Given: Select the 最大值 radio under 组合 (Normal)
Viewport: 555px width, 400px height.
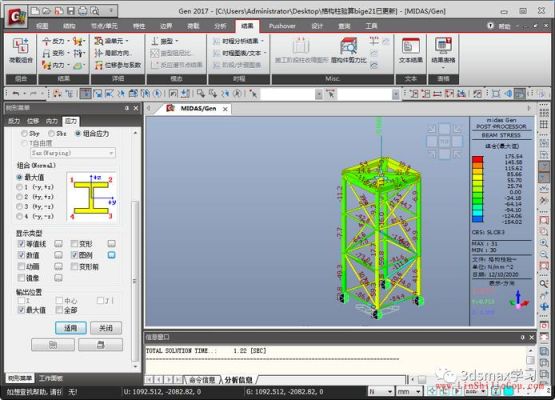Looking at the screenshot, I should (x=19, y=177).
